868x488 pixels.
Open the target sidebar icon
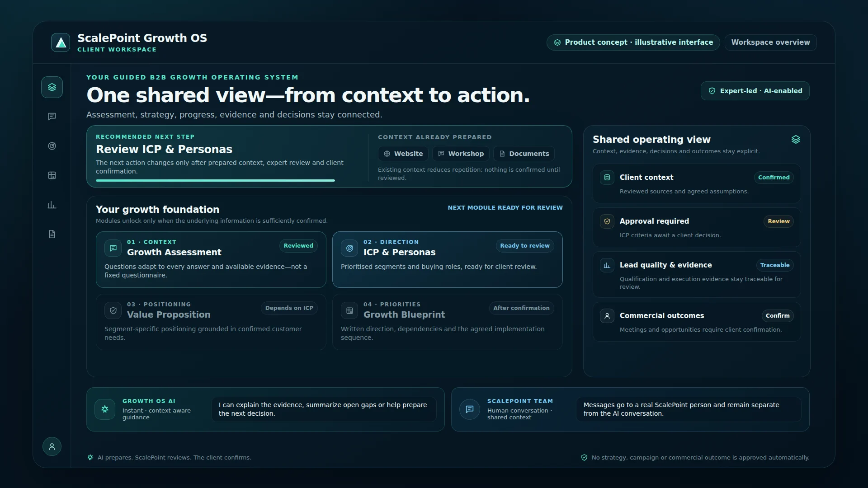[x=52, y=146]
